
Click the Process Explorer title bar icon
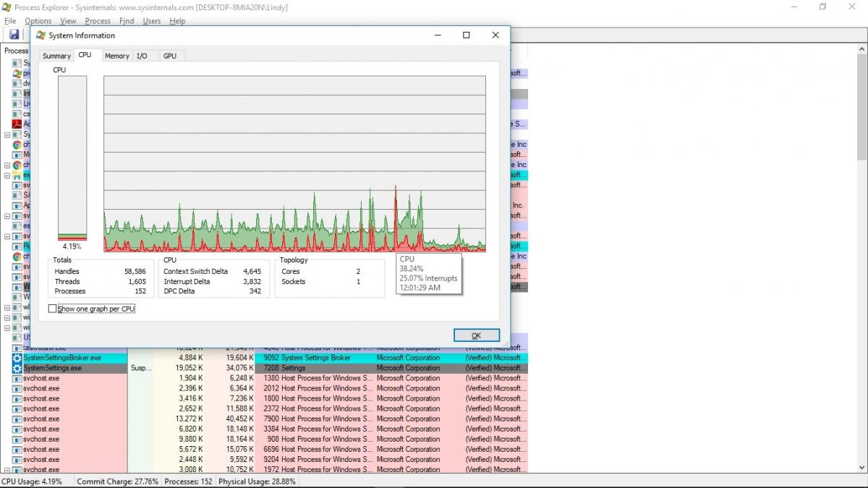pos(7,7)
